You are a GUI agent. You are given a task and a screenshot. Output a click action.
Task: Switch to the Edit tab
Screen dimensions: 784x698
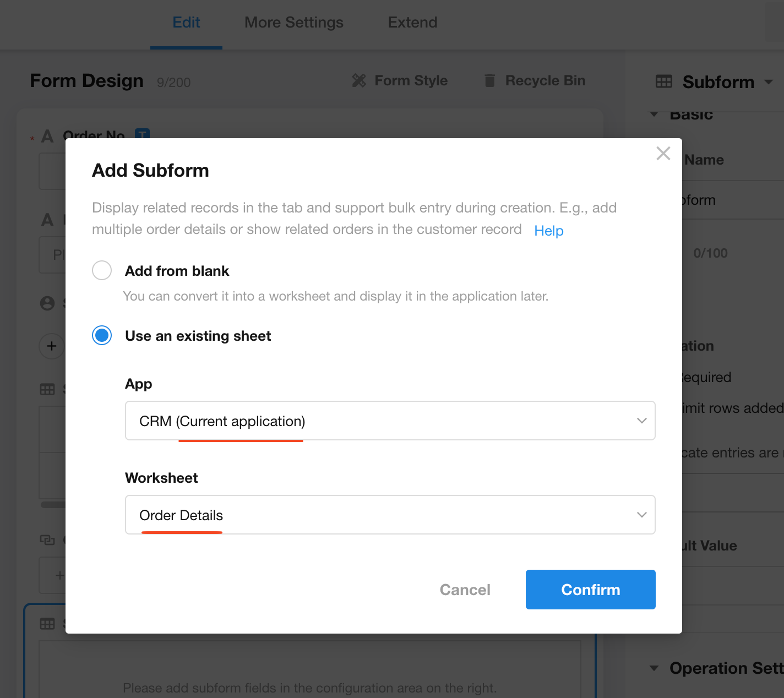(x=186, y=23)
